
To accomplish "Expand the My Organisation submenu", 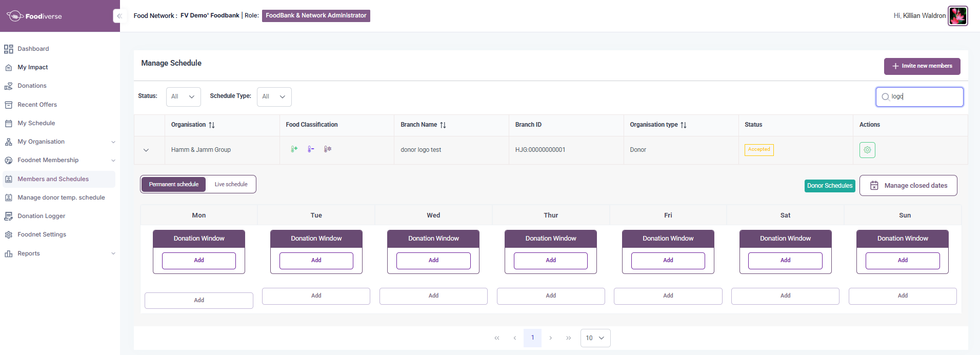I will 113,142.
